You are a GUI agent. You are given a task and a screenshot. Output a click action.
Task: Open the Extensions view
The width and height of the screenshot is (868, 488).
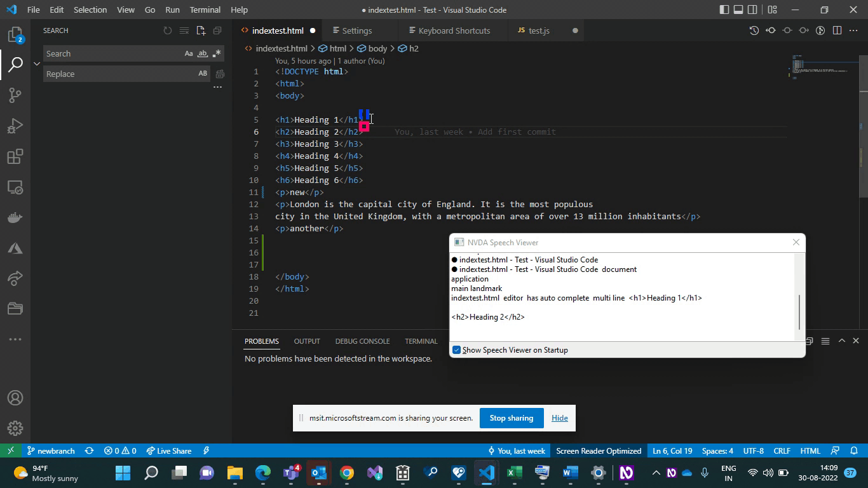point(15,156)
